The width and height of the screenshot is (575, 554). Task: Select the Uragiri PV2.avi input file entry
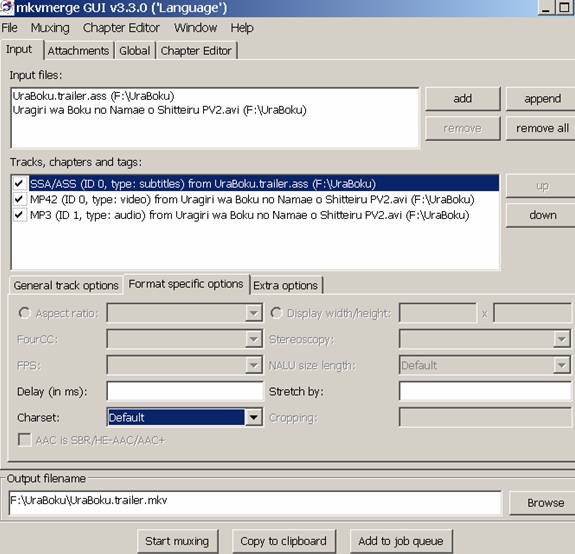click(x=160, y=110)
